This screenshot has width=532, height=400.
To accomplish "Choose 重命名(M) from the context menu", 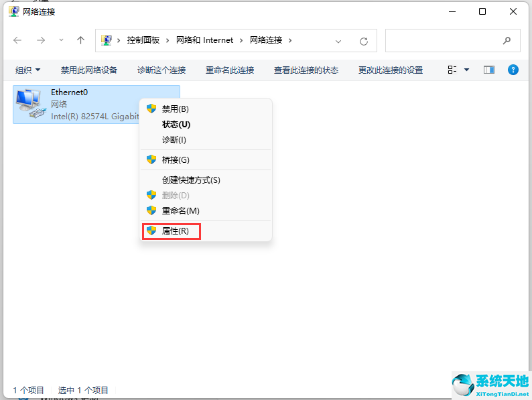I will click(x=180, y=210).
